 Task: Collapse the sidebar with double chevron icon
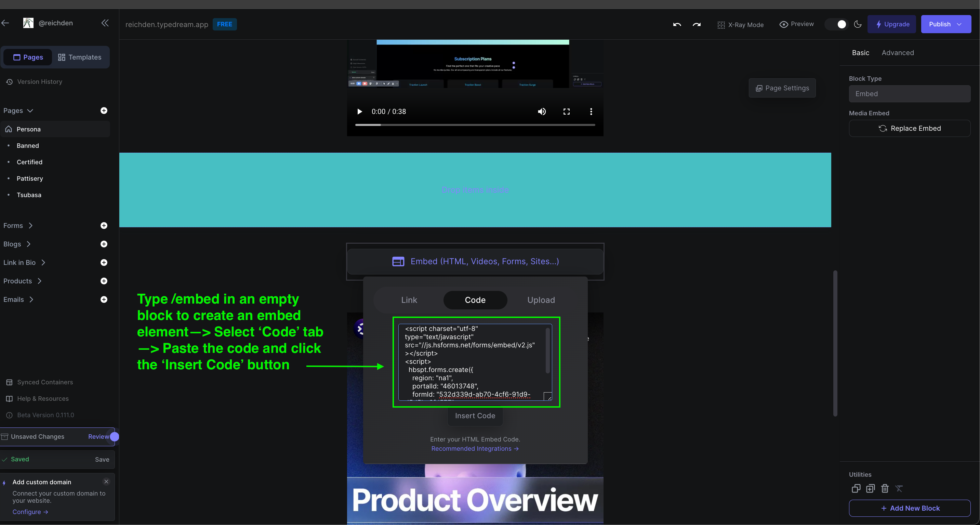(105, 23)
